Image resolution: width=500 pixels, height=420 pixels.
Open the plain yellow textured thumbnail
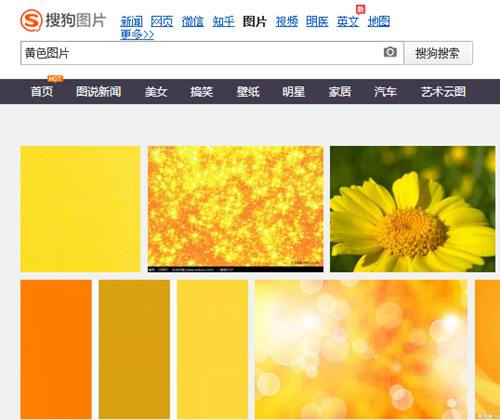click(80, 209)
